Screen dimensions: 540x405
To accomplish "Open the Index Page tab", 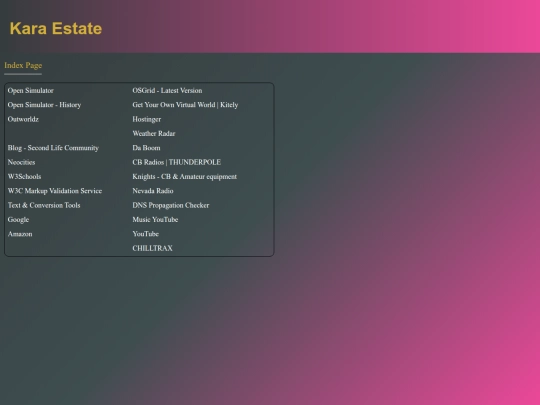I will point(23,65).
